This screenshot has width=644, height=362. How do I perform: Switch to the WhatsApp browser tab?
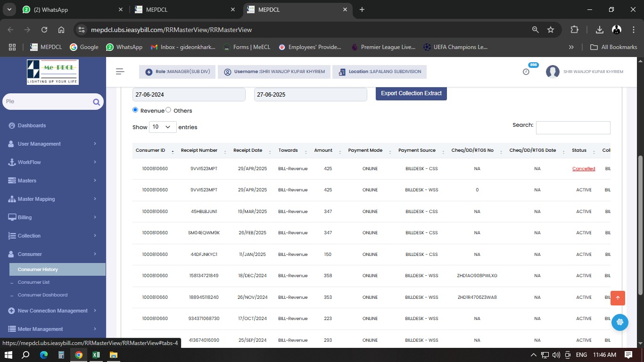(x=73, y=9)
